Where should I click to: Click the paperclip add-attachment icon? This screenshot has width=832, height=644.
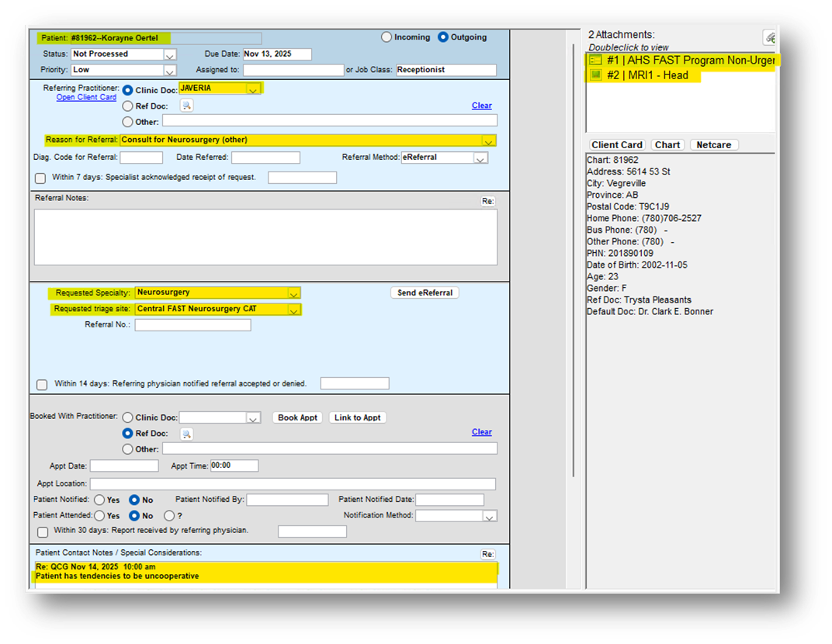pos(769,37)
